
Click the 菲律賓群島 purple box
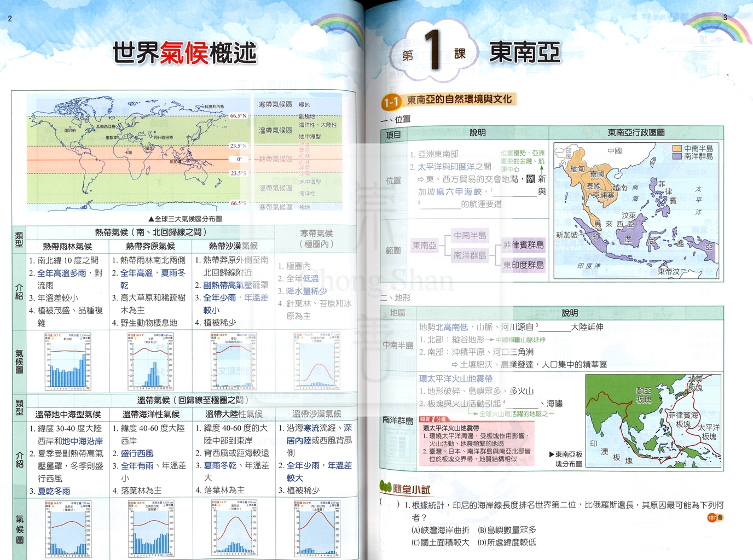tap(523, 245)
